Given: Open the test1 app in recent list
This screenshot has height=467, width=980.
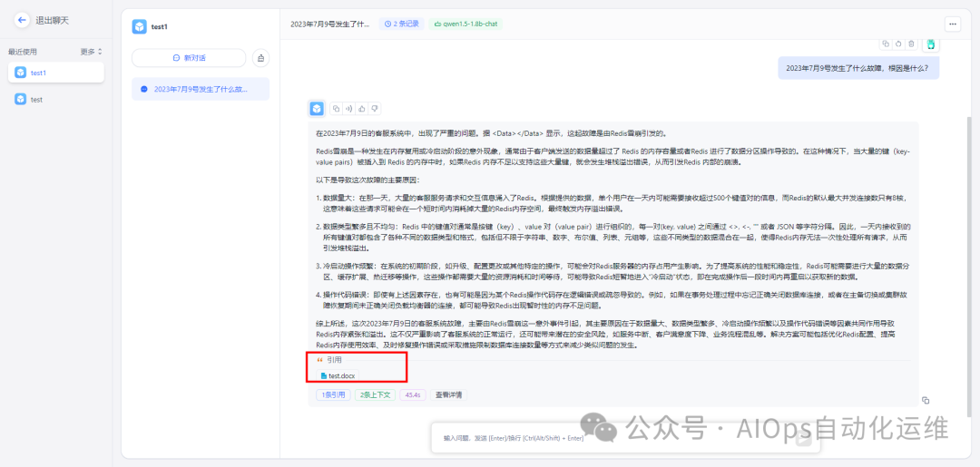Looking at the screenshot, I should pos(55,73).
